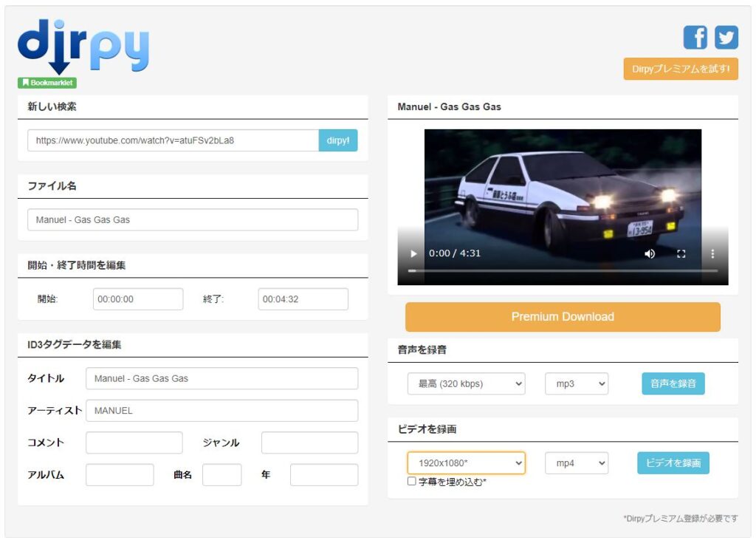Click the 終了 end time field
The height and width of the screenshot is (543, 756).
[303, 298]
